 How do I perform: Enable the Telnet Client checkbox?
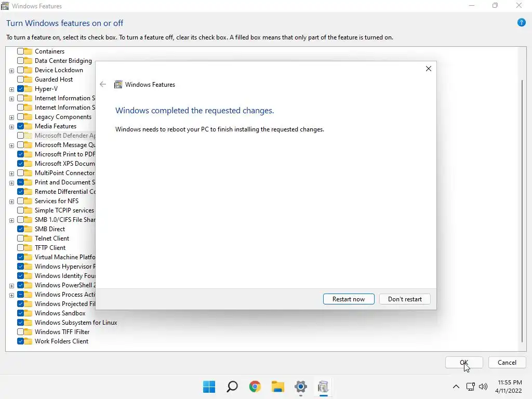[20, 238]
